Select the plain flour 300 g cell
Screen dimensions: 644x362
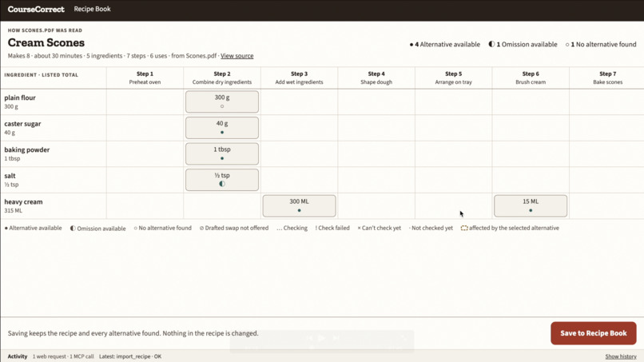pos(222,101)
